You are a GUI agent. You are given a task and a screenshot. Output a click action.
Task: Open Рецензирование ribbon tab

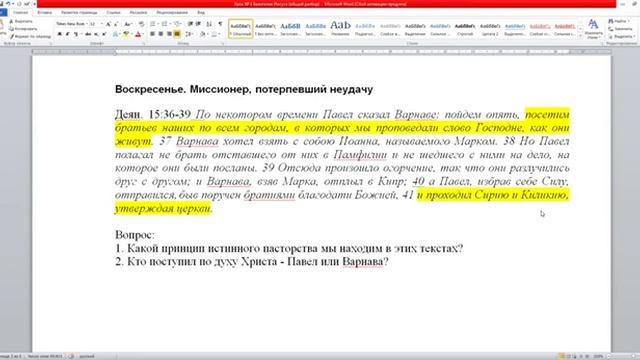172,13
